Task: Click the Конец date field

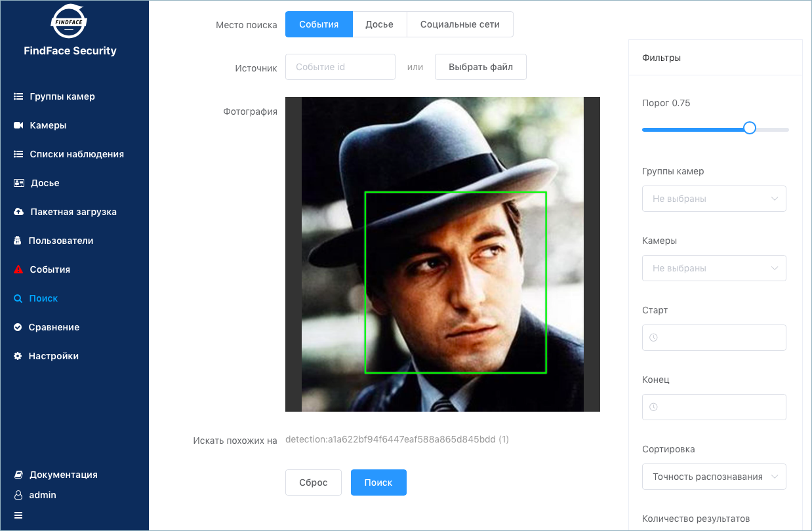Action: click(714, 407)
